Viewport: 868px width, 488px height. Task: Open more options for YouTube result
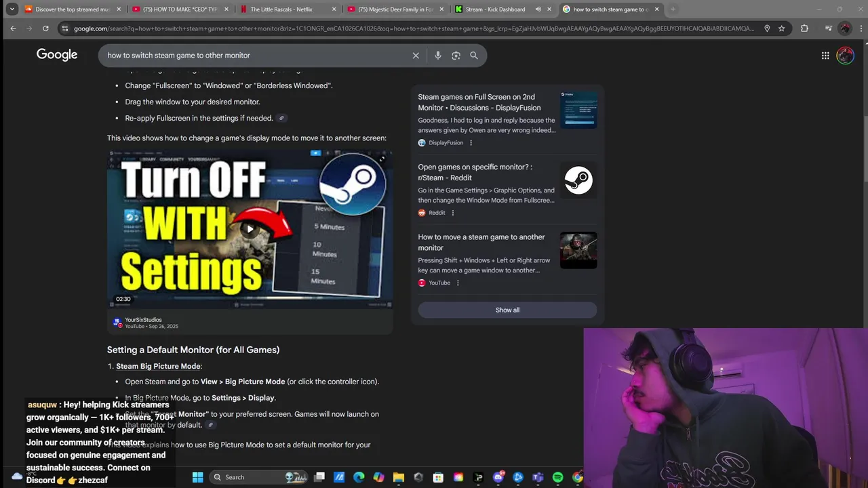pyautogui.click(x=458, y=283)
